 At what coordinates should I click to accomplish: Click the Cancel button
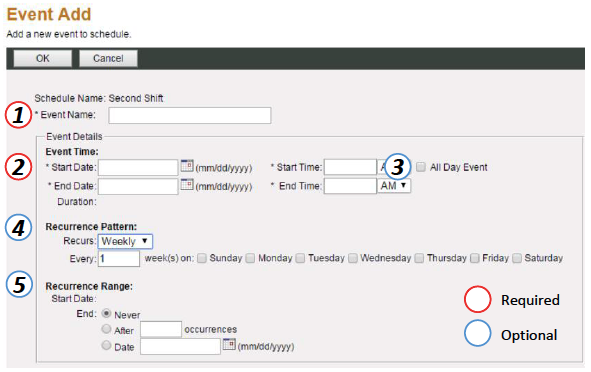click(108, 58)
